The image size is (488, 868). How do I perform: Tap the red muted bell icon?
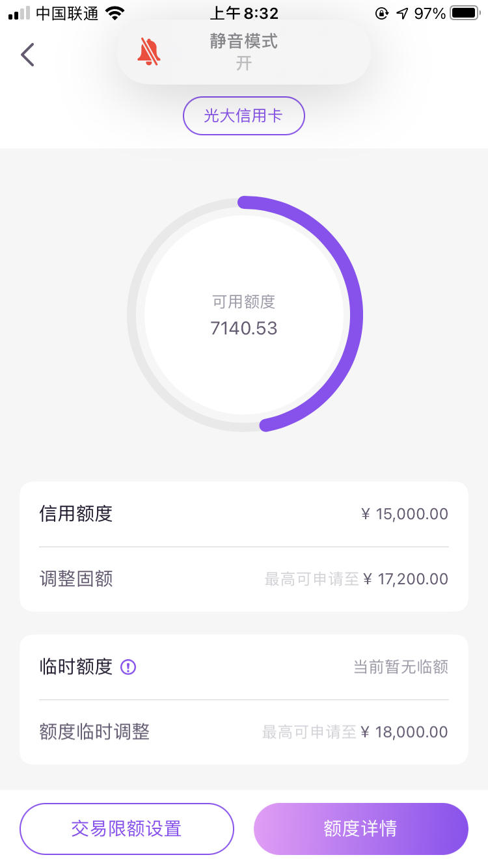149,51
